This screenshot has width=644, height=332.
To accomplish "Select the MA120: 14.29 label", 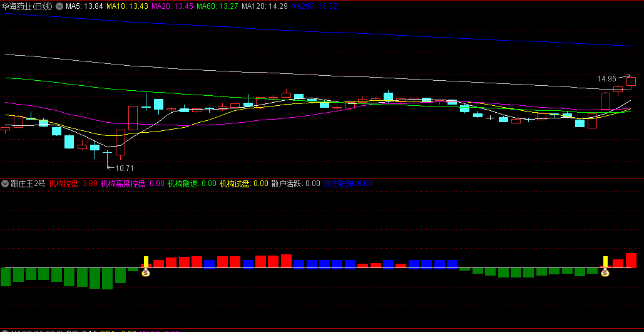I will click(265, 6).
